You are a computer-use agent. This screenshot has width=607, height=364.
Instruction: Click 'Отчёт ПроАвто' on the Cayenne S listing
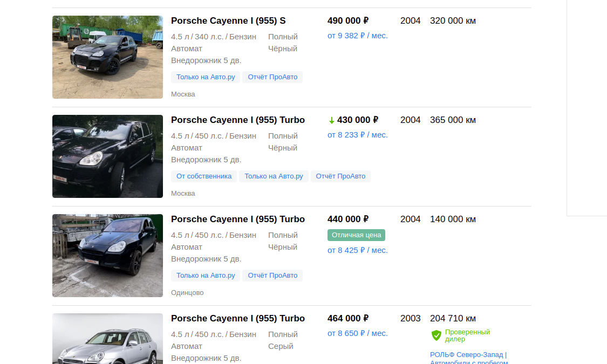[272, 77]
